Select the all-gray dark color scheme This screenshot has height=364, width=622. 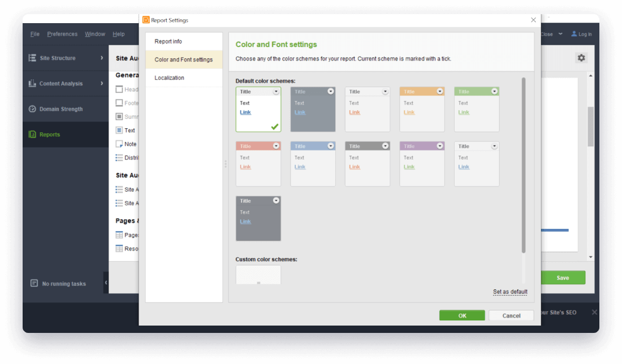coord(313,110)
